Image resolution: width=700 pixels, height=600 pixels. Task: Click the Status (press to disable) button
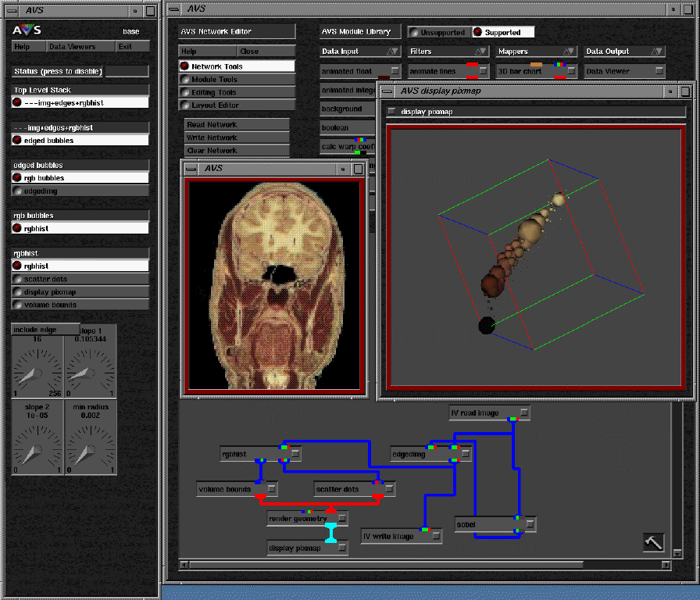click(x=58, y=71)
